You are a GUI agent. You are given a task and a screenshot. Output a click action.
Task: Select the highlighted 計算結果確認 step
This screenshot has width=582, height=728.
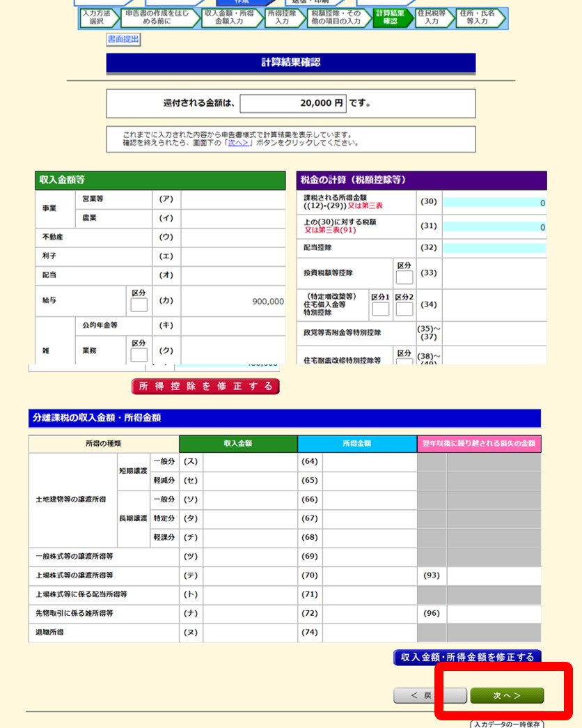pyautogui.click(x=393, y=17)
